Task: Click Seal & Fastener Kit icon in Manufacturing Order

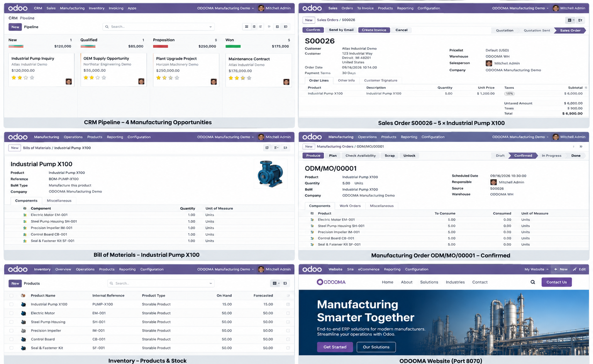Action: pos(312,244)
